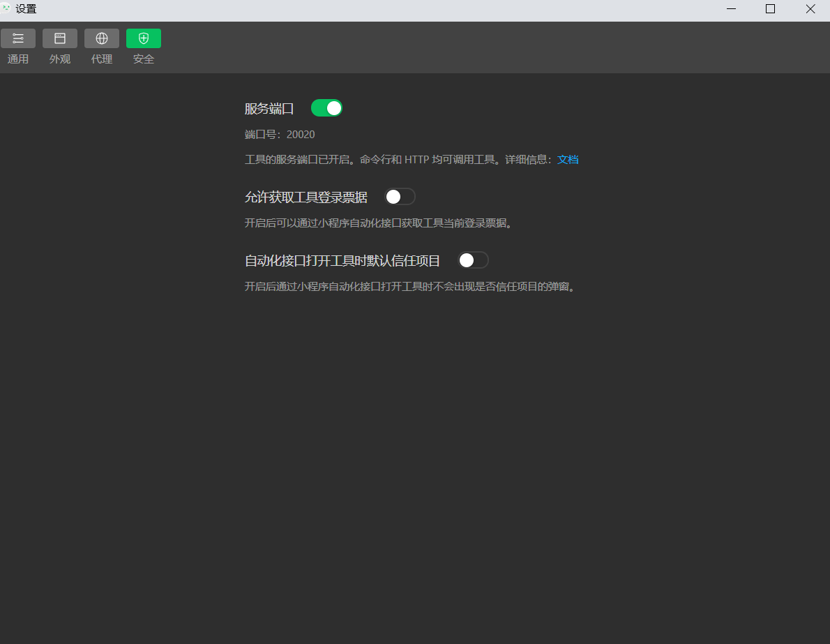The width and height of the screenshot is (830, 644).
Task: Open the 文档 documentation link
Action: (568, 159)
